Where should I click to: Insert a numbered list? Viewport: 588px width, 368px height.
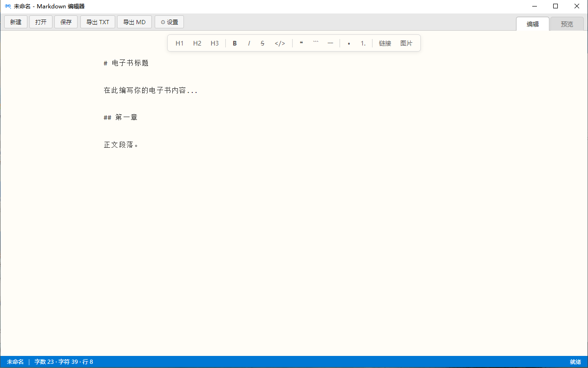(x=363, y=43)
